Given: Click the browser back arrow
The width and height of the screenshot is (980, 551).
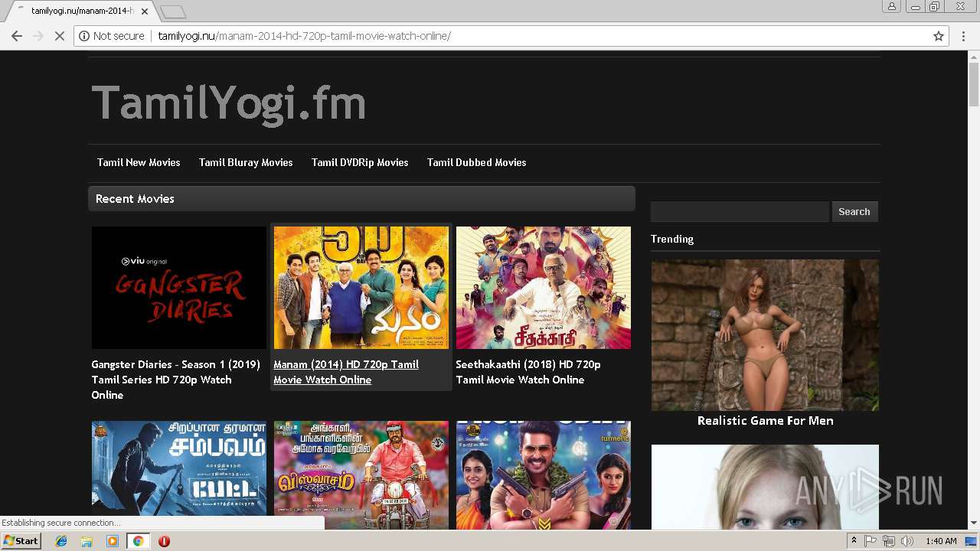Looking at the screenshot, I should (x=17, y=36).
